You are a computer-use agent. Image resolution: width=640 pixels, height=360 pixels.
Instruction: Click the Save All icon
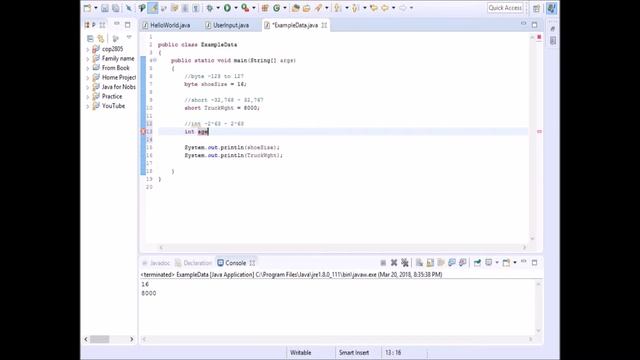[x=116, y=8]
